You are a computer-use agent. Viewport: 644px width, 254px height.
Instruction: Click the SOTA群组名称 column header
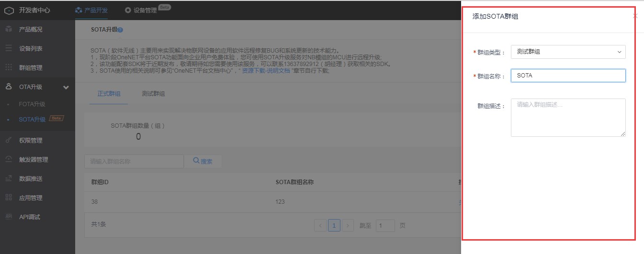294,182
